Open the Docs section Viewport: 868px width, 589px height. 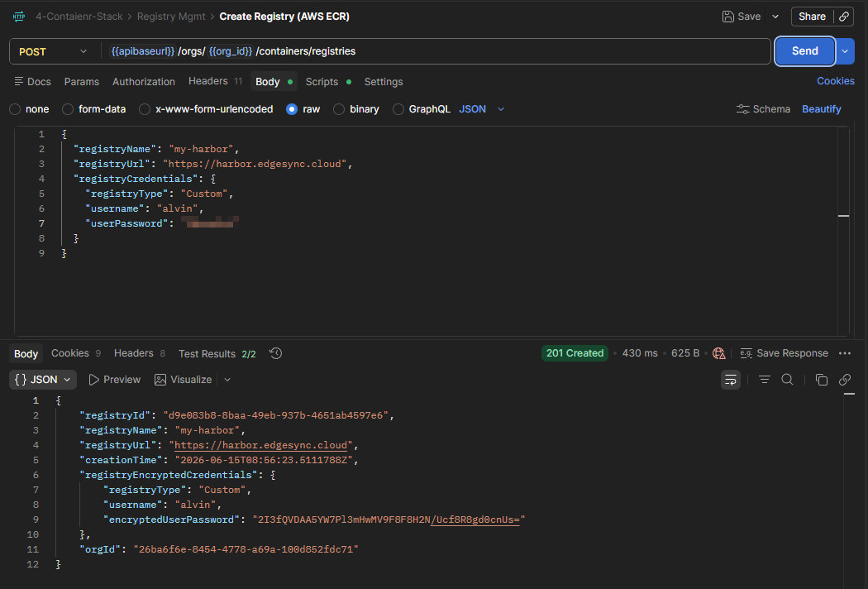[33, 81]
